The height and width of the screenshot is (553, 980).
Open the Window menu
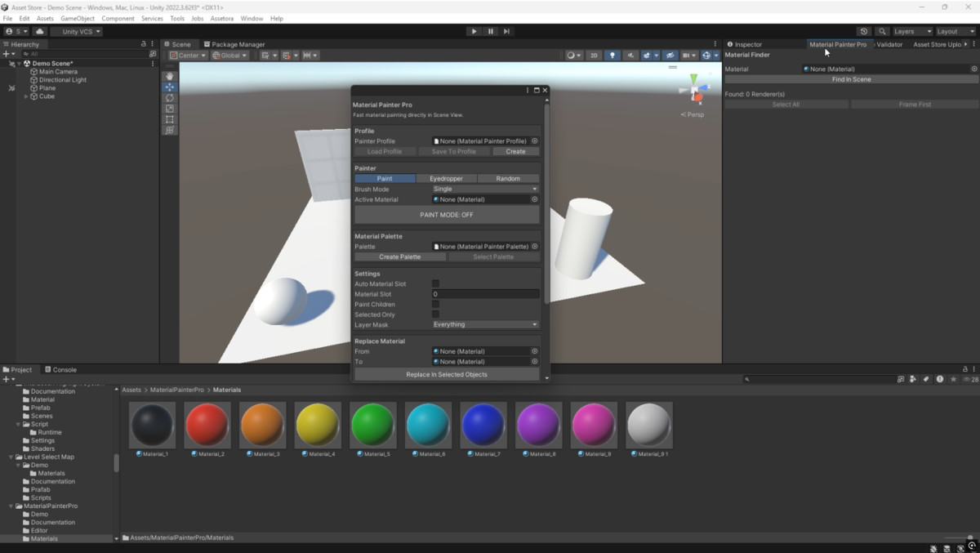coord(252,18)
